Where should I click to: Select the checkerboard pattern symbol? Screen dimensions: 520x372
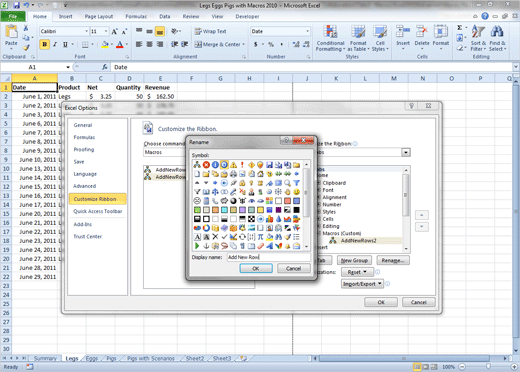[251, 219]
